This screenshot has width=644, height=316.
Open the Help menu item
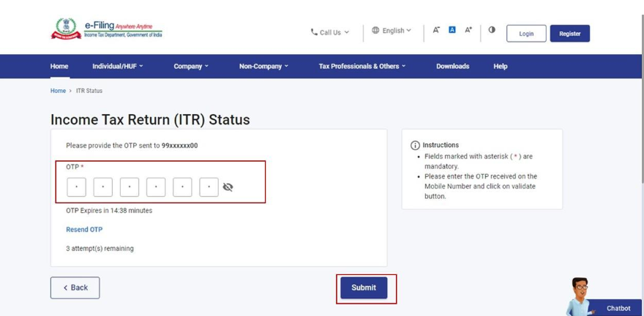coord(500,66)
